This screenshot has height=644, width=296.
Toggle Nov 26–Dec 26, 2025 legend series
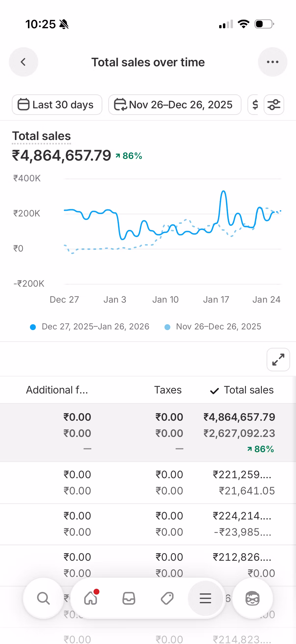[213, 327]
